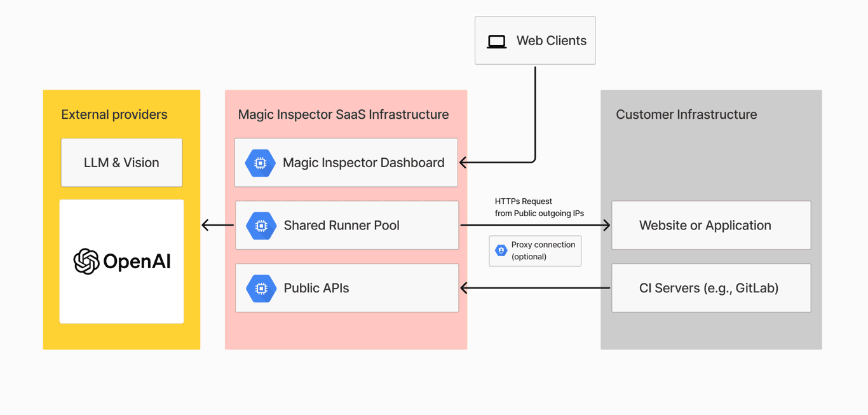The height and width of the screenshot is (415, 868).
Task: Click the shield icon on Proxy connection
Action: click(x=501, y=250)
